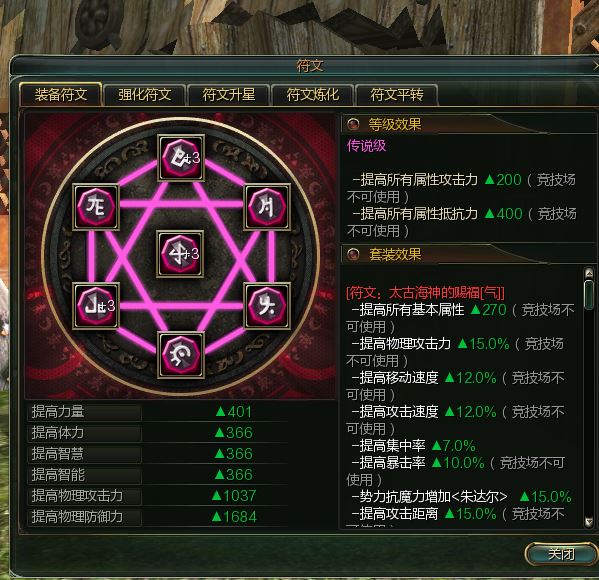Select the 装备符文 tab
599x580 pixels.
tap(61, 94)
